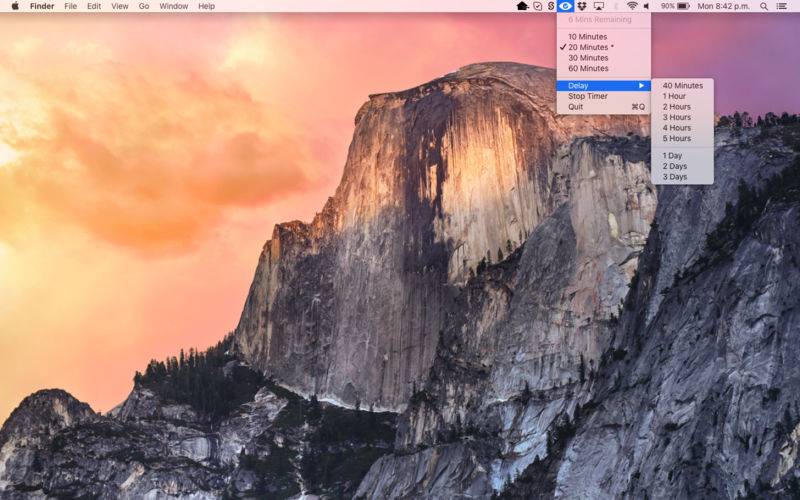800x500 pixels.
Task: Open Spotlight search magnifier
Action: pyautogui.click(x=764, y=6)
